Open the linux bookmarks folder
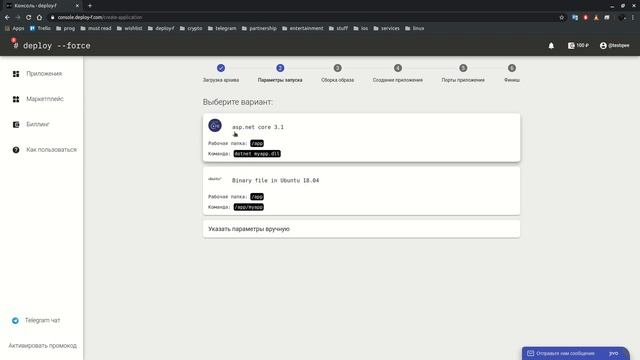This screenshot has height=360, width=640. [415, 29]
